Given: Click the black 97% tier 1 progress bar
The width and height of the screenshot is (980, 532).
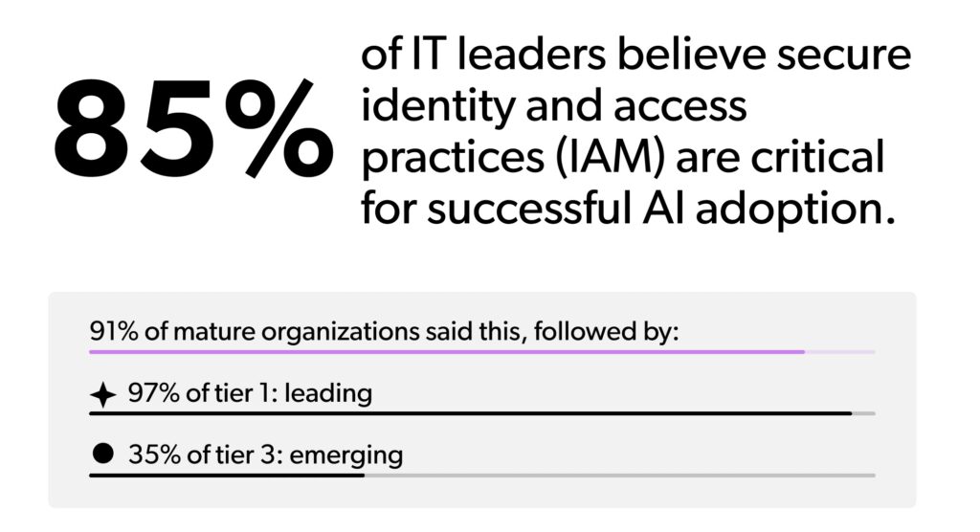Looking at the screenshot, I should coord(469,413).
